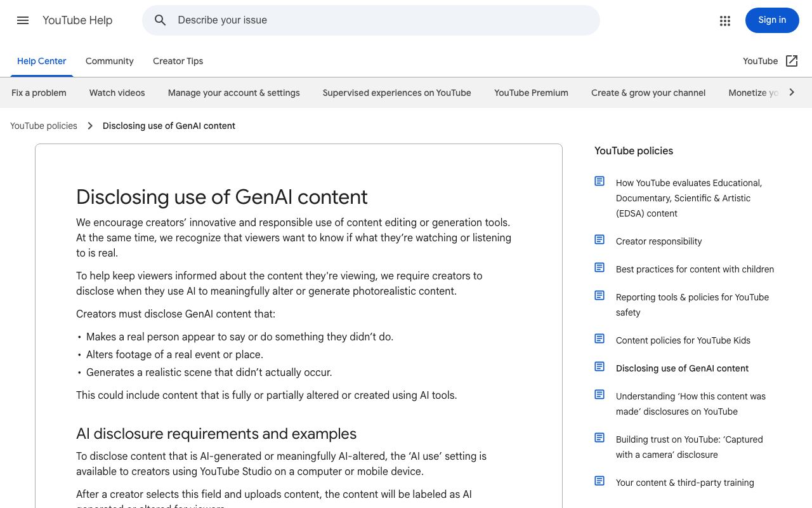Click the article title 'Disclosing use of GenAI content'
Viewport: 812px width, 508px height.
(222, 197)
